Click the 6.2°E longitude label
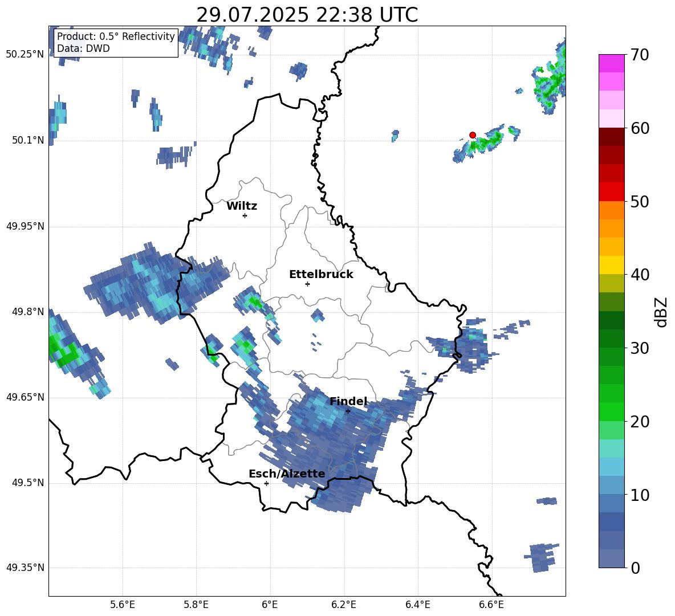The height and width of the screenshot is (616, 675). pyautogui.click(x=344, y=605)
